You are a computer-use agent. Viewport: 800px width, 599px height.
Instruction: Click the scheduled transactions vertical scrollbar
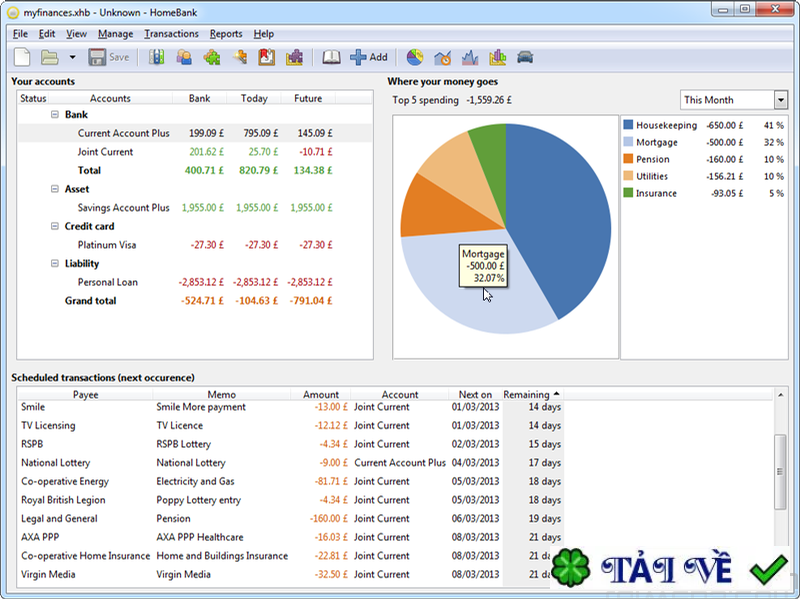tap(781, 460)
